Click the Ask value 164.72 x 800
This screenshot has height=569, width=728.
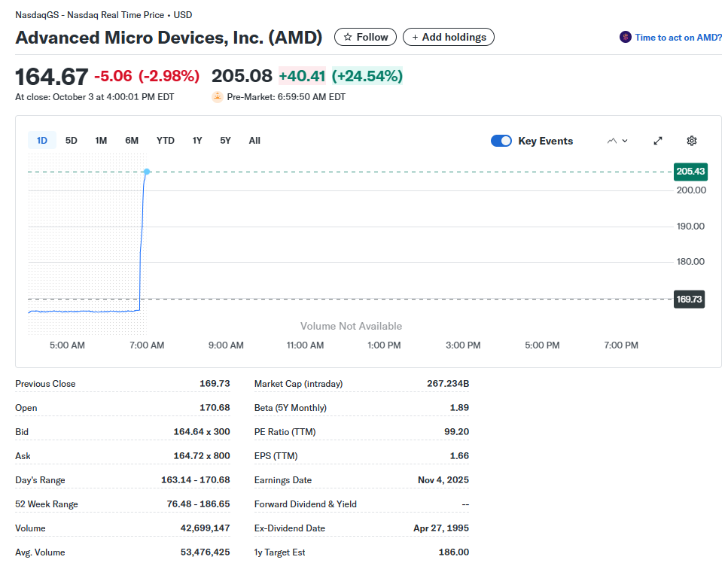click(202, 456)
